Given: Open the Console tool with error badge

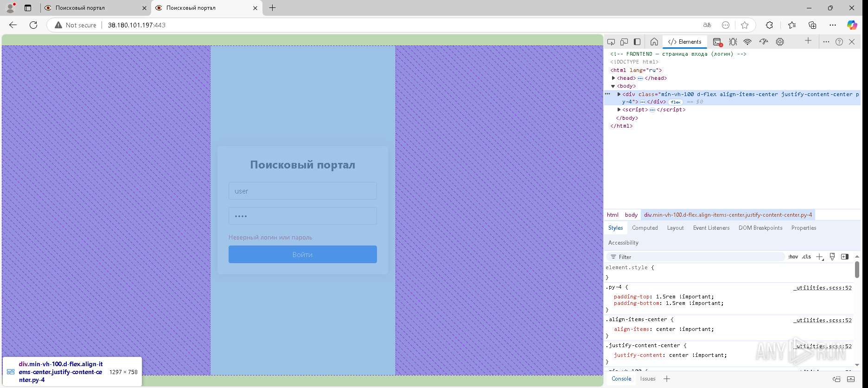Looking at the screenshot, I should pos(717,42).
